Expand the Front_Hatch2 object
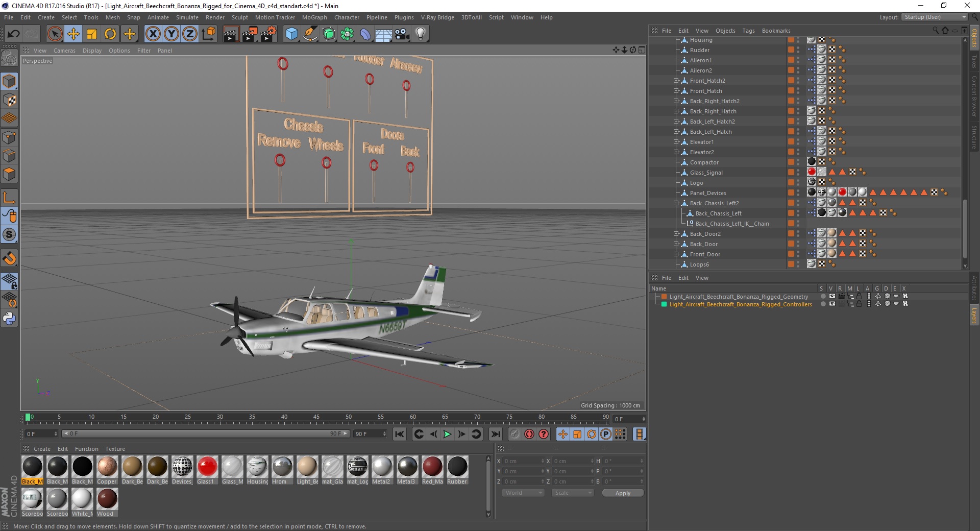This screenshot has height=531, width=980. (x=676, y=81)
